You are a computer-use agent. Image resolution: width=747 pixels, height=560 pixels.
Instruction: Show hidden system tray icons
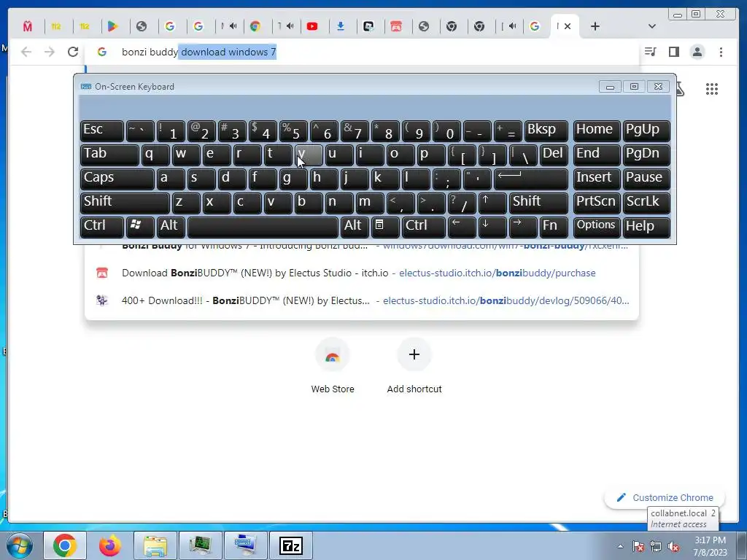[620, 546]
